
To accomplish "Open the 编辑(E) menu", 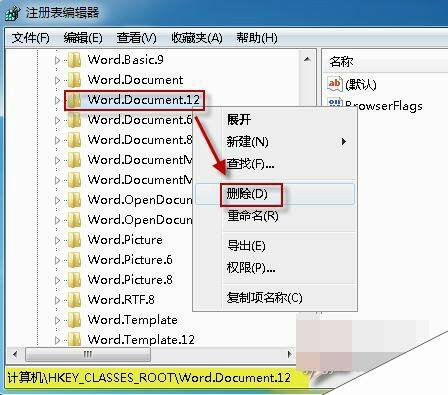I will [x=83, y=38].
